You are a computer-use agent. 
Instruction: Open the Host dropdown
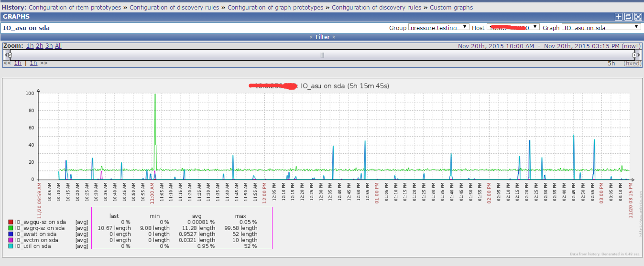513,27
